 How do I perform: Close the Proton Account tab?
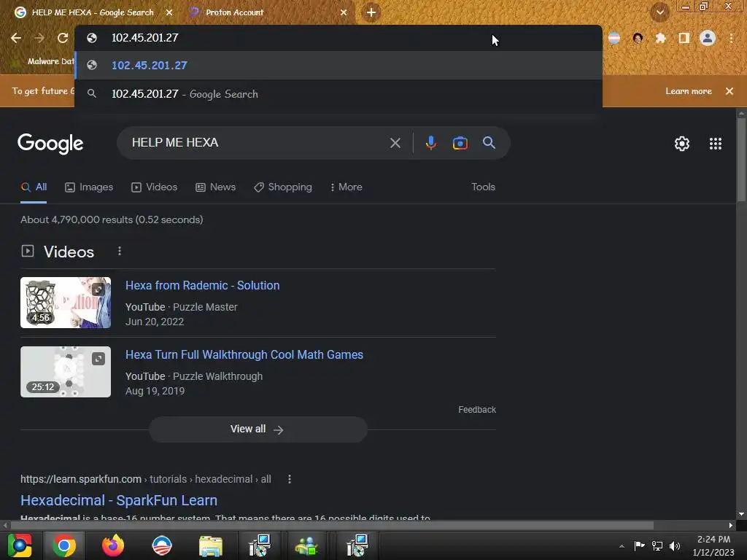point(344,12)
